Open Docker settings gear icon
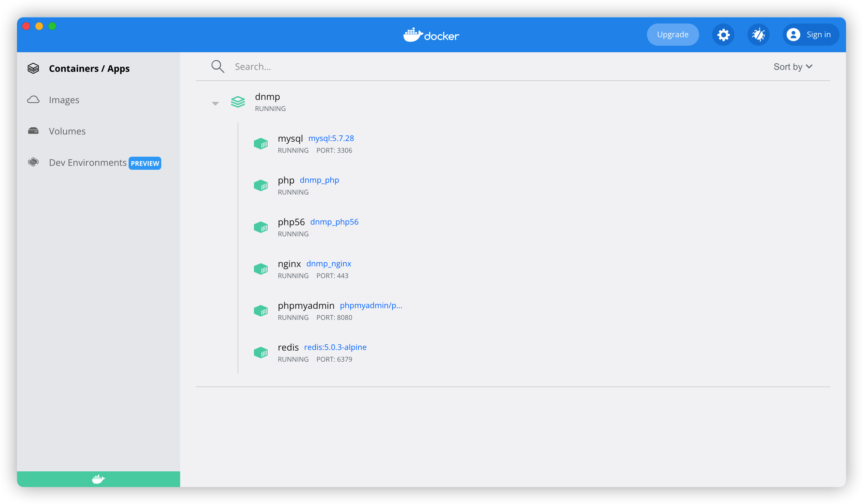Screen dimensions: 863x504 click(723, 35)
